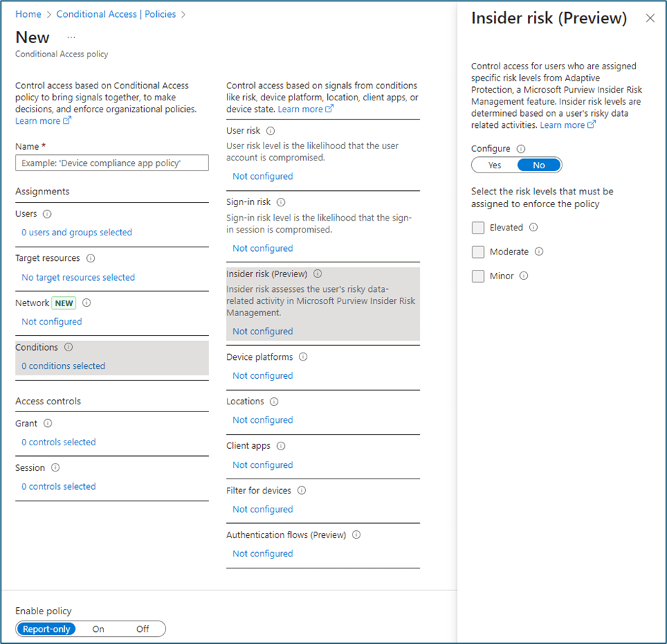The width and height of the screenshot is (667, 644).
Task: Click the policy Name input field
Action: pos(112,163)
